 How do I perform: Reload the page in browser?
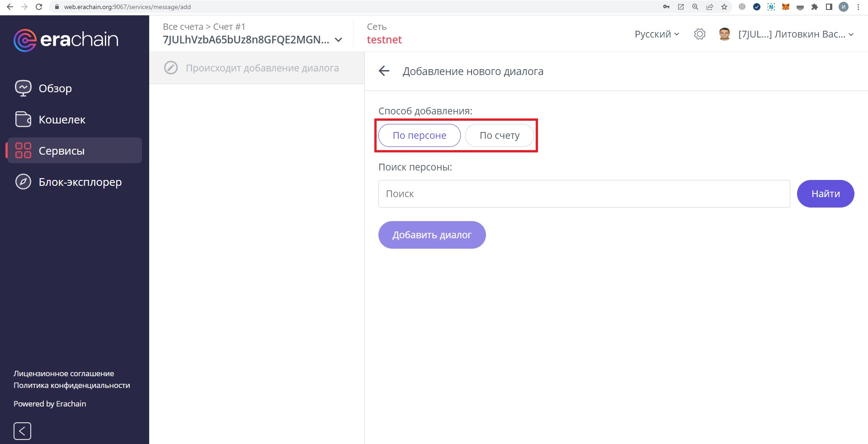(x=39, y=7)
